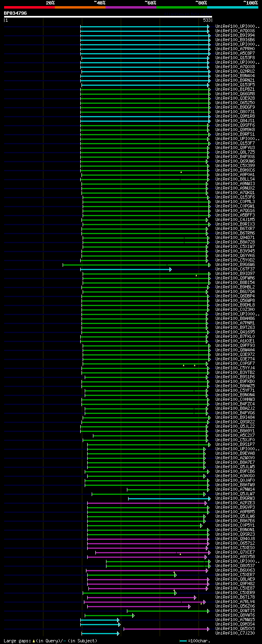The height and width of the screenshot is (644, 262).
Task: Select the UniRef100_Q9SR22 label
Action: click(x=235, y=422)
